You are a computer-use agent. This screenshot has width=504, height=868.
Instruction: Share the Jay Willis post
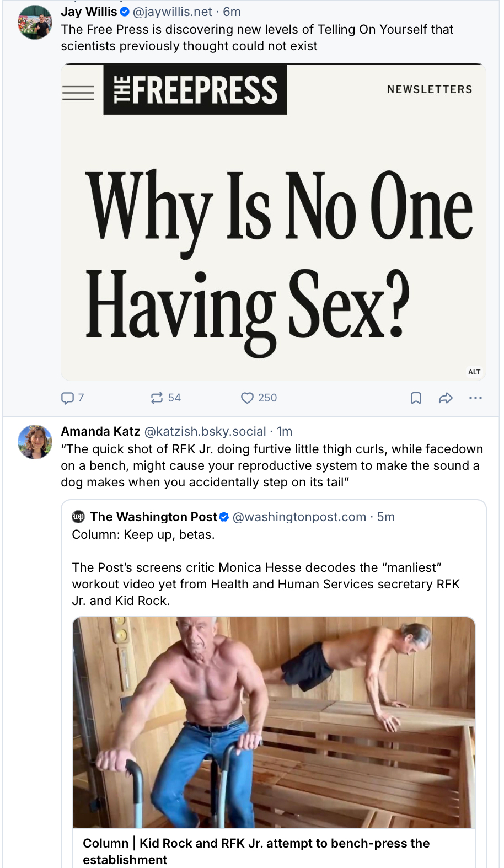point(446,398)
